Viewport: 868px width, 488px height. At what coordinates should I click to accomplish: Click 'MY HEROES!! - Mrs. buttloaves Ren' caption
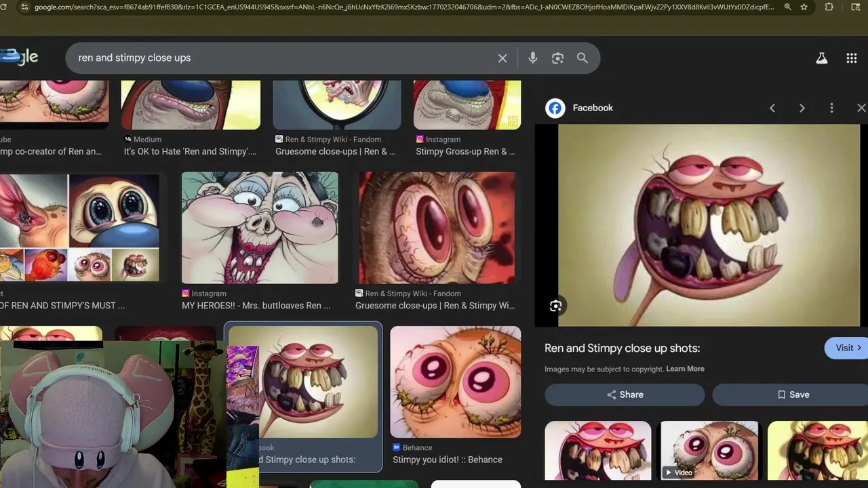[256, 306]
